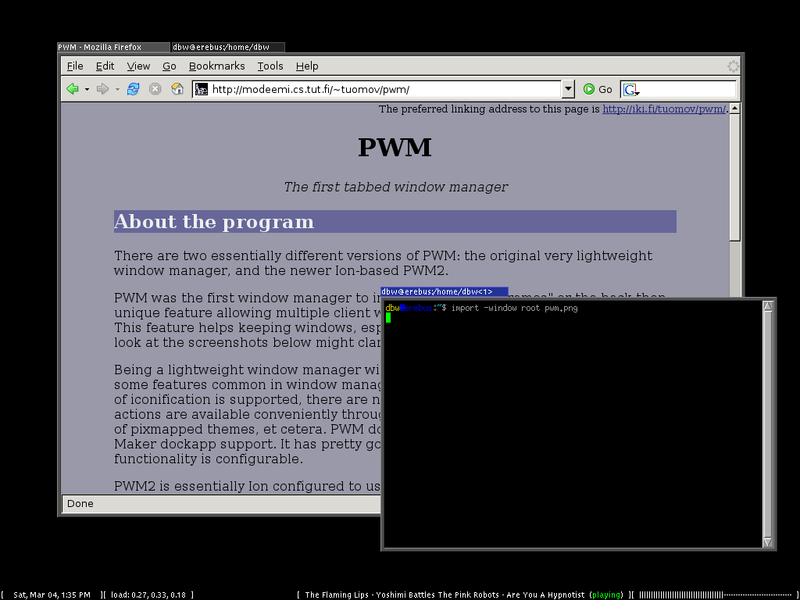Click the terminal command 'import -window root pwm.png'

pyautogui.click(x=514, y=308)
